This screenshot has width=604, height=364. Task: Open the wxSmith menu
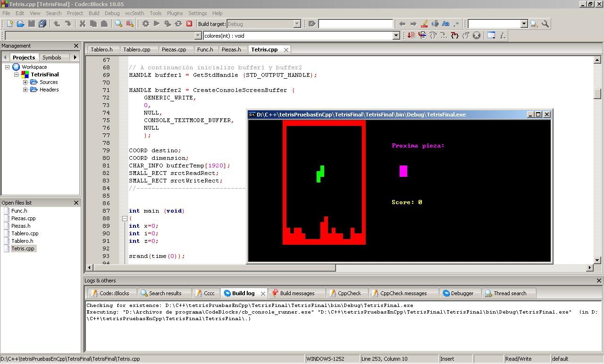coord(134,13)
